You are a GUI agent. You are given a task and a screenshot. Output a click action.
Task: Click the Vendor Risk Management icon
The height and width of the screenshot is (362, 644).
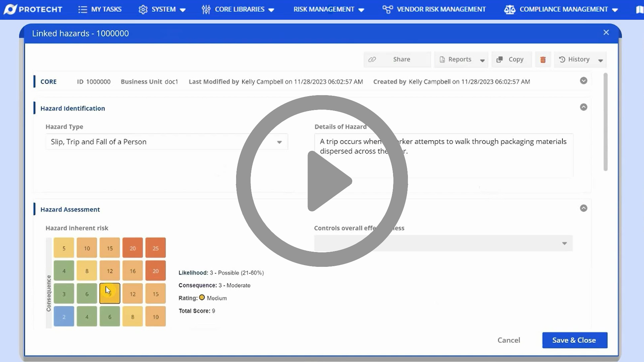point(387,9)
